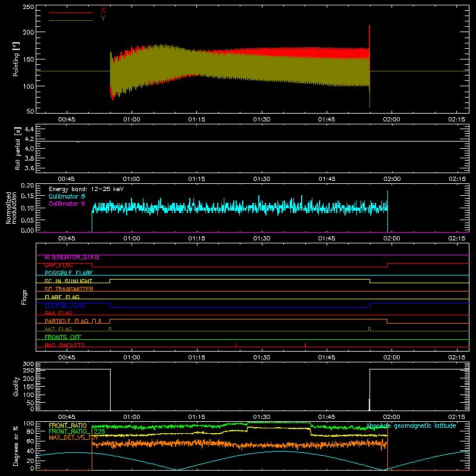The width and height of the screenshot is (476, 476).
Task: Click the FRONTS_OFF flag label
Action: pyautogui.click(x=63, y=337)
